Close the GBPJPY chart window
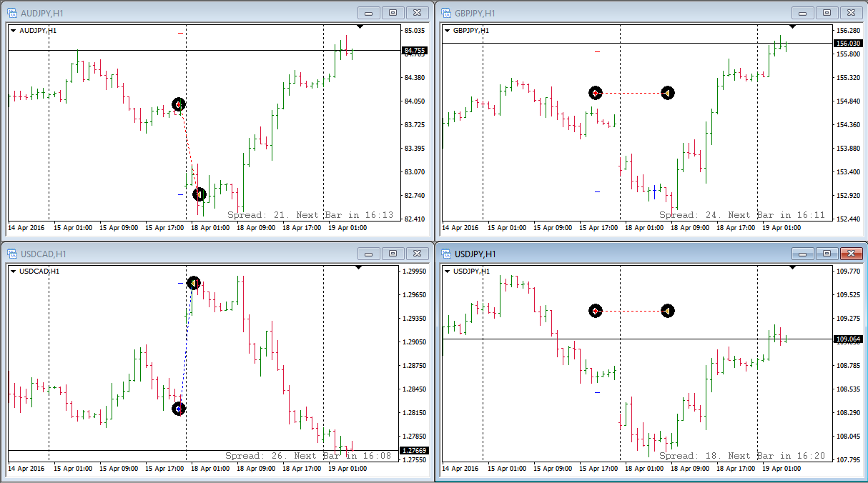 pyautogui.click(x=851, y=13)
